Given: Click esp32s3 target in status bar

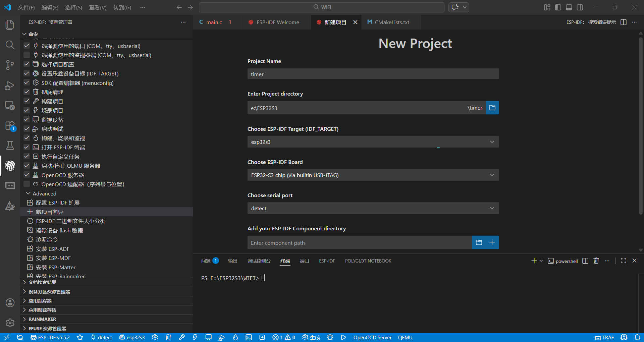Looking at the screenshot, I should point(132,337).
